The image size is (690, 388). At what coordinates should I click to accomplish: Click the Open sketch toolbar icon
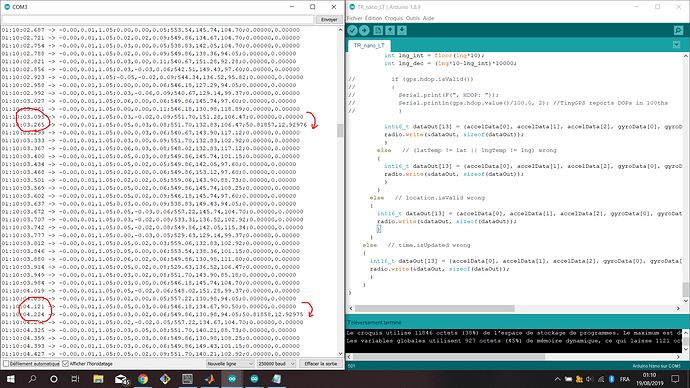point(390,30)
